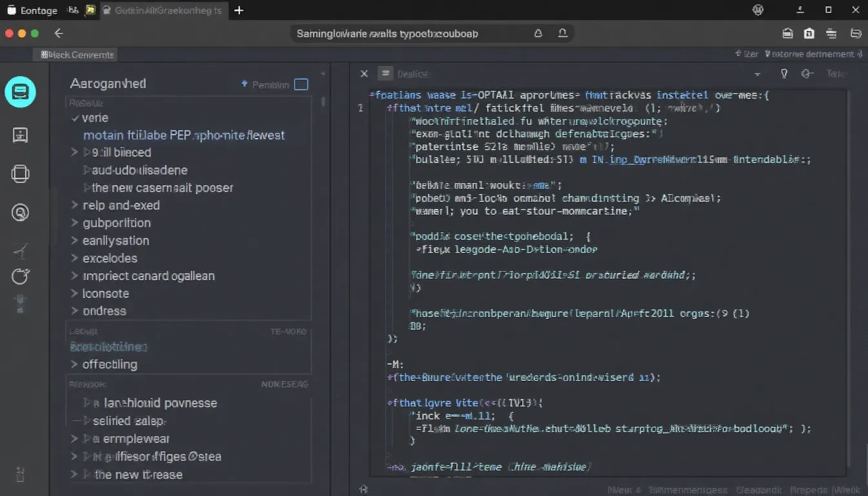Screen dimensions: 868x496
Task: Open the stacked-lines menu icon in top toolbar
Action: click(x=831, y=34)
